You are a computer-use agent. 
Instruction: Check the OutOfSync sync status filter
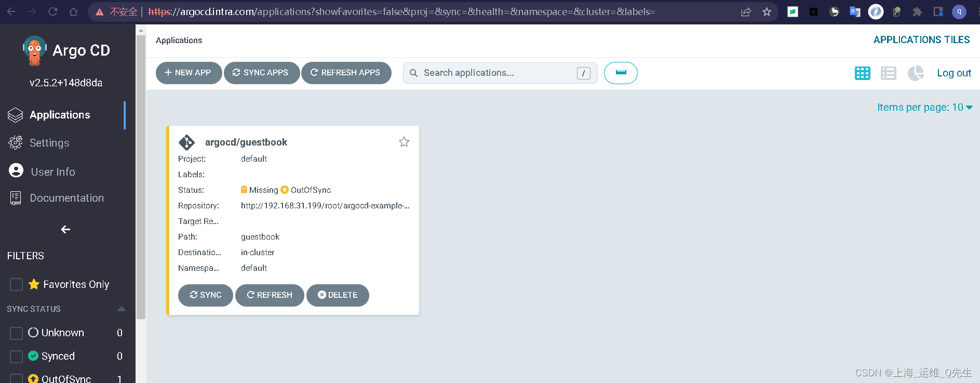(17, 378)
